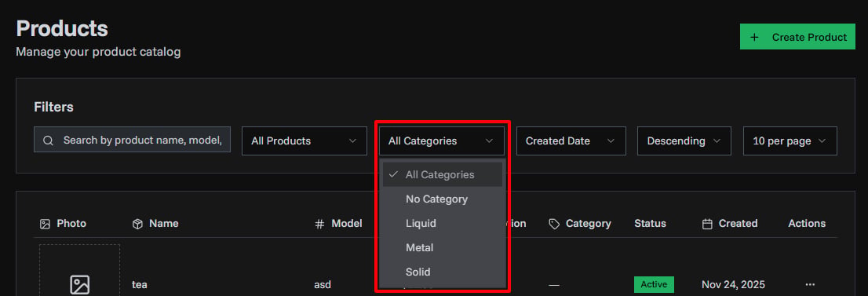This screenshot has width=868, height=296.
Task: Click the Nov 24, 2025 date
Action: coord(733,285)
